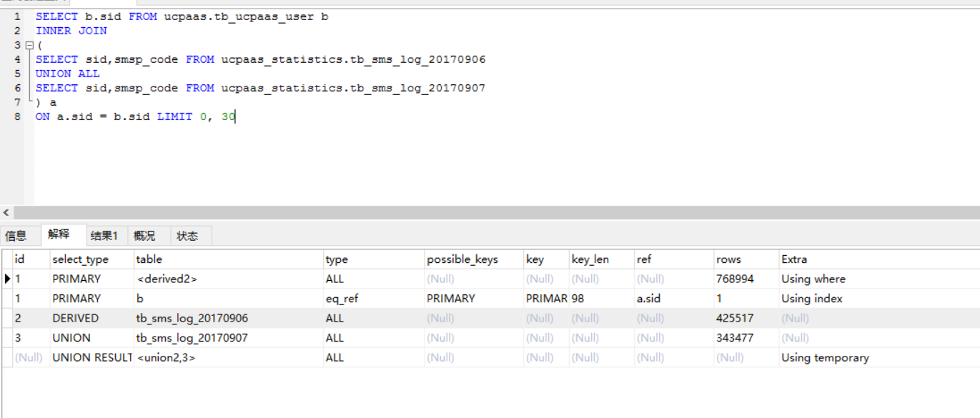The height and width of the screenshot is (418, 980).
Task: Click the row indicator arrow of first row
Action: pyautogui.click(x=7, y=279)
